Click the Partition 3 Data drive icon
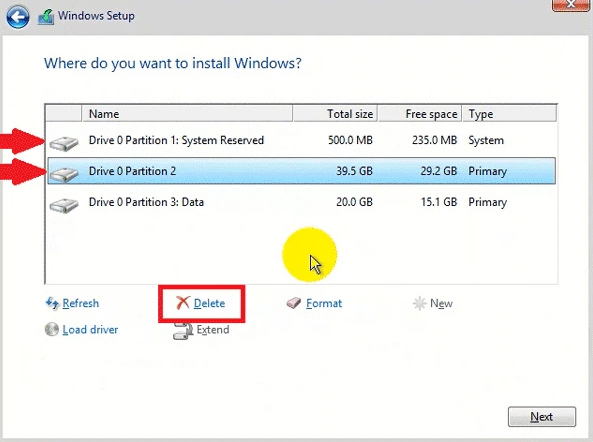Image resolution: width=593 pixels, height=442 pixels. tap(64, 205)
